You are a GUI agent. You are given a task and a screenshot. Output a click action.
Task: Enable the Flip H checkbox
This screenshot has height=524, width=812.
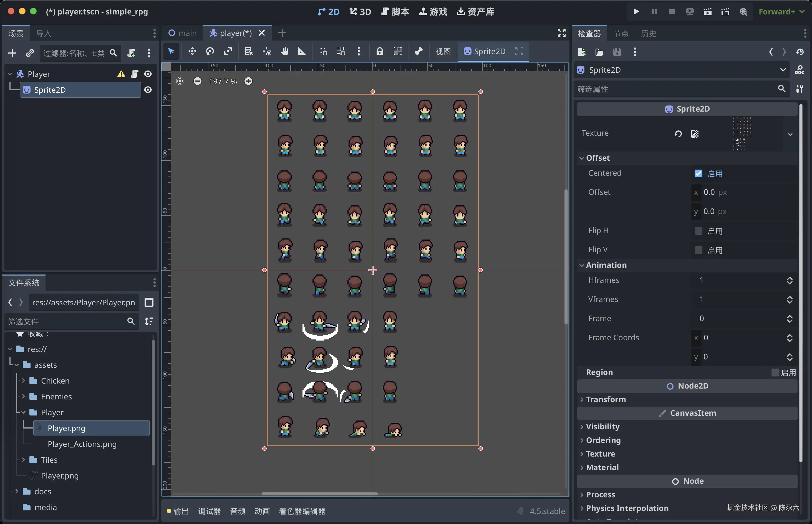pos(698,231)
